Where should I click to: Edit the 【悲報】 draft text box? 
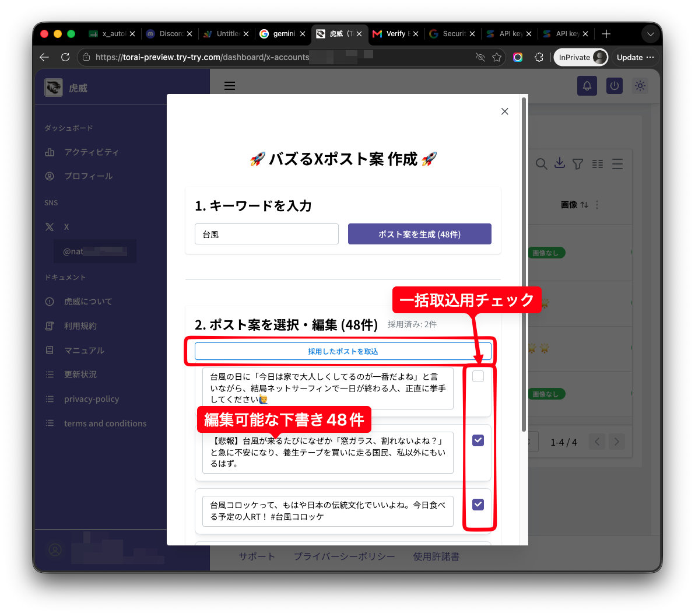328,452
